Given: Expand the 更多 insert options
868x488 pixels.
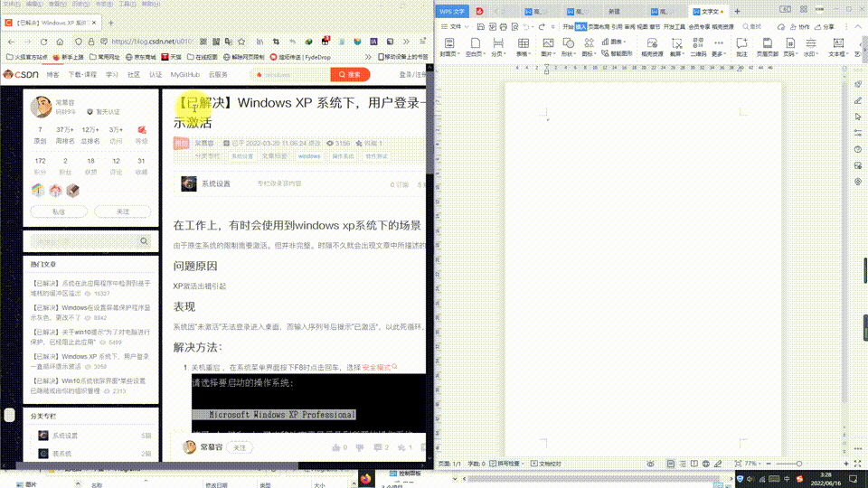Looking at the screenshot, I should pos(719,47).
